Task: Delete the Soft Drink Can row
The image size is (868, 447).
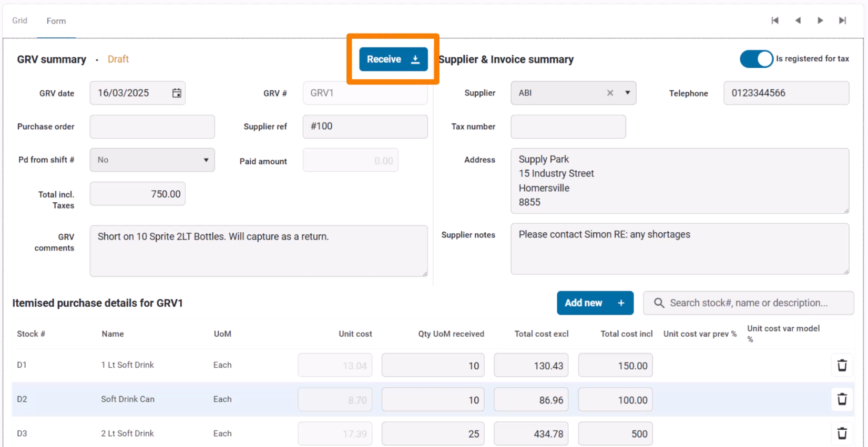Action: coord(842,400)
